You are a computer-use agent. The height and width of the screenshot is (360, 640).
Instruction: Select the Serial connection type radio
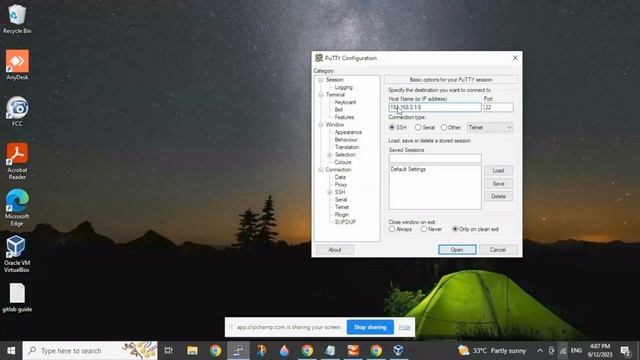tap(418, 127)
